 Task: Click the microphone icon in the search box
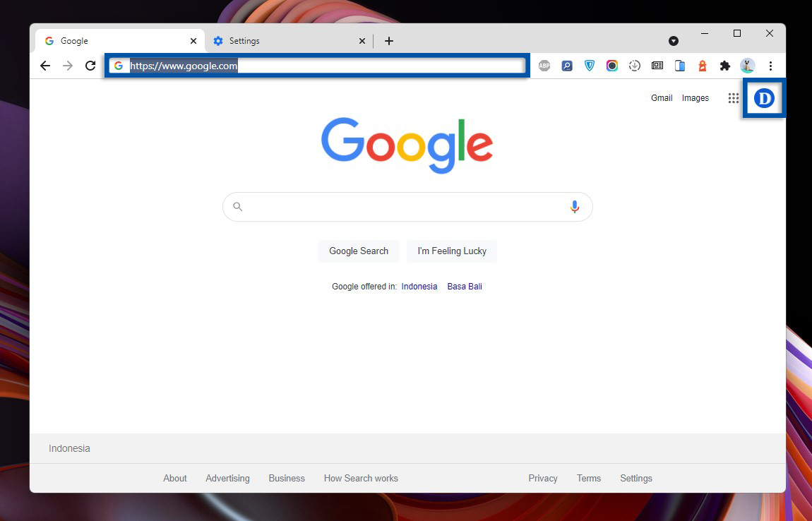coord(574,206)
